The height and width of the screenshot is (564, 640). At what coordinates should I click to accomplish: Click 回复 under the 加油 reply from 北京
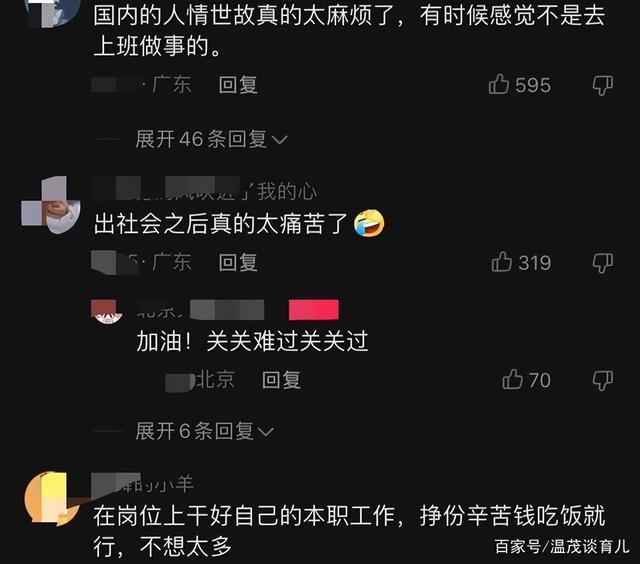coord(281,380)
